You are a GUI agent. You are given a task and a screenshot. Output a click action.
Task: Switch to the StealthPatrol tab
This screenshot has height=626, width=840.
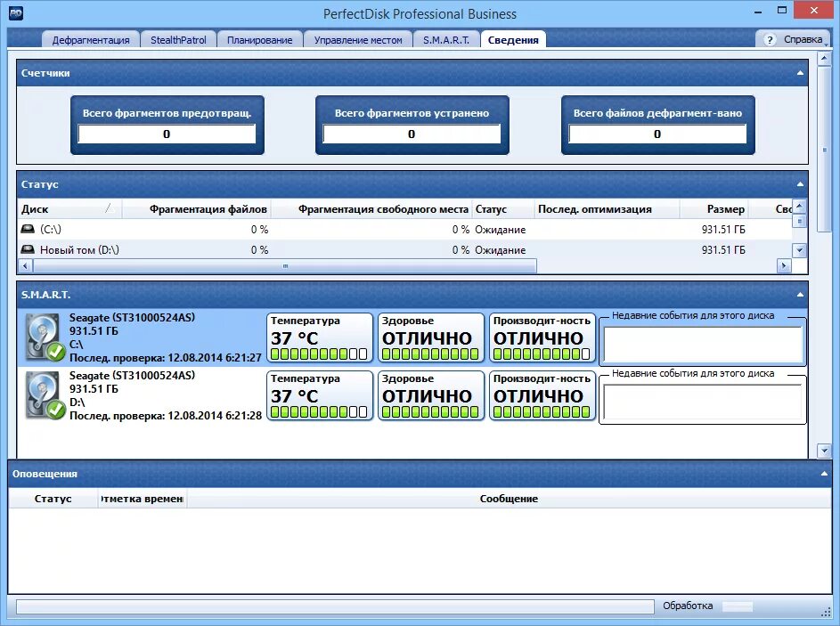point(178,40)
